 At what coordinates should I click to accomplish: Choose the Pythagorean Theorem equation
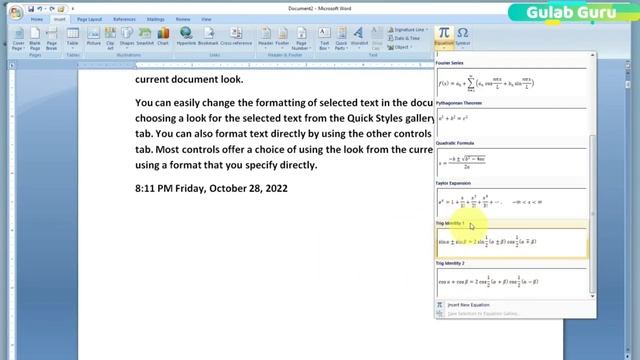512,122
